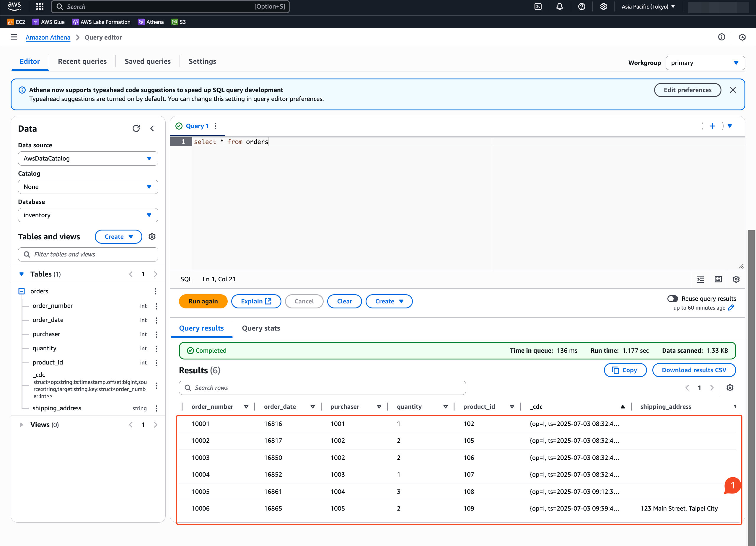The image size is (756, 546).
Task: Dismiss the typeahead suggestions info banner
Action: [733, 90]
